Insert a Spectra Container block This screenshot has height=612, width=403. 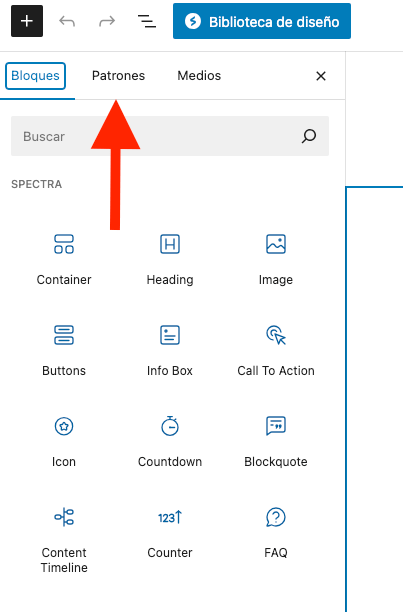click(x=64, y=259)
